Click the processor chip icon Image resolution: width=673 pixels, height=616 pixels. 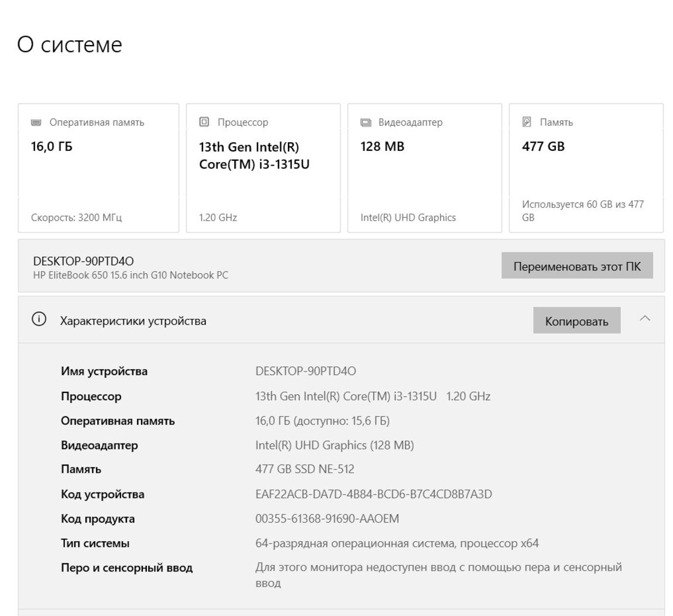click(x=204, y=122)
